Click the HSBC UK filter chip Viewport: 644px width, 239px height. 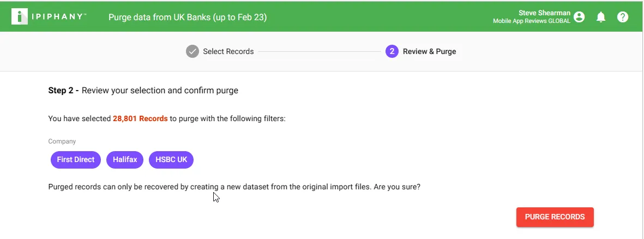point(171,159)
